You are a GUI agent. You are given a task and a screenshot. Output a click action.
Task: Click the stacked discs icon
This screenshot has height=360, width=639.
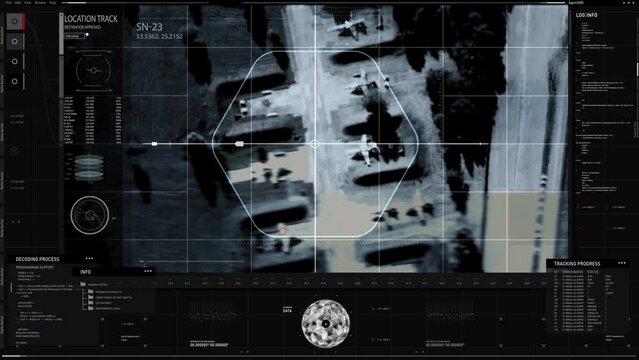tap(89, 167)
